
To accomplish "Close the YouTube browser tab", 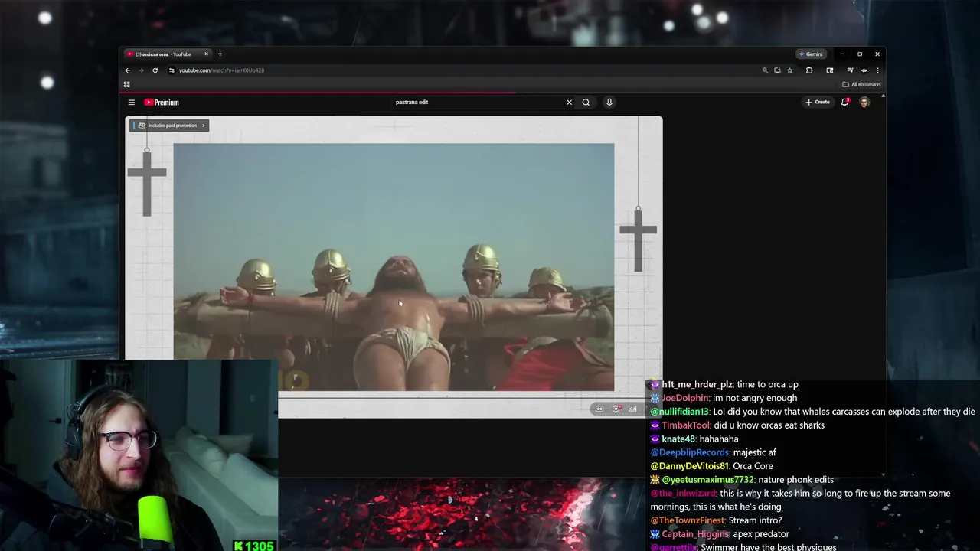I will (x=206, y=54).
